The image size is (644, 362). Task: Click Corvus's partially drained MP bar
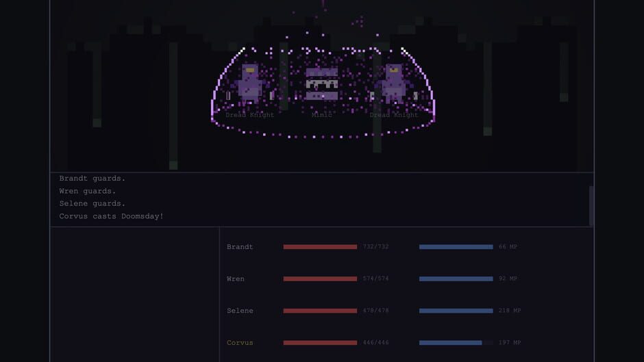(456, 343)
